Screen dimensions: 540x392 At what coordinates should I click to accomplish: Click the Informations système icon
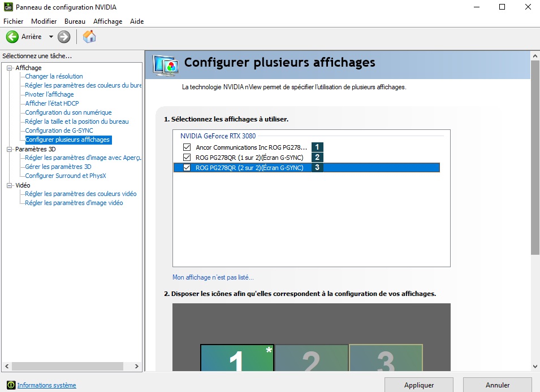[x=11, y=385]
